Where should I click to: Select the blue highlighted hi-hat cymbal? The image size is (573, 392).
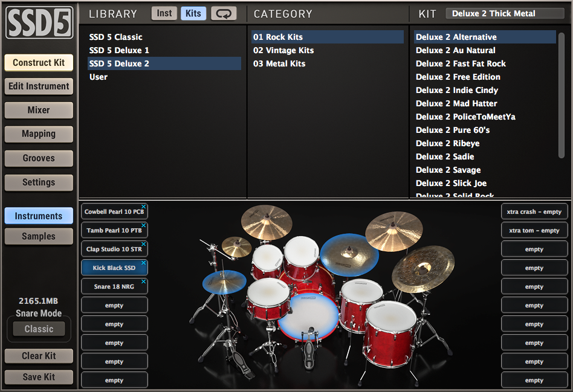point(224,281)
